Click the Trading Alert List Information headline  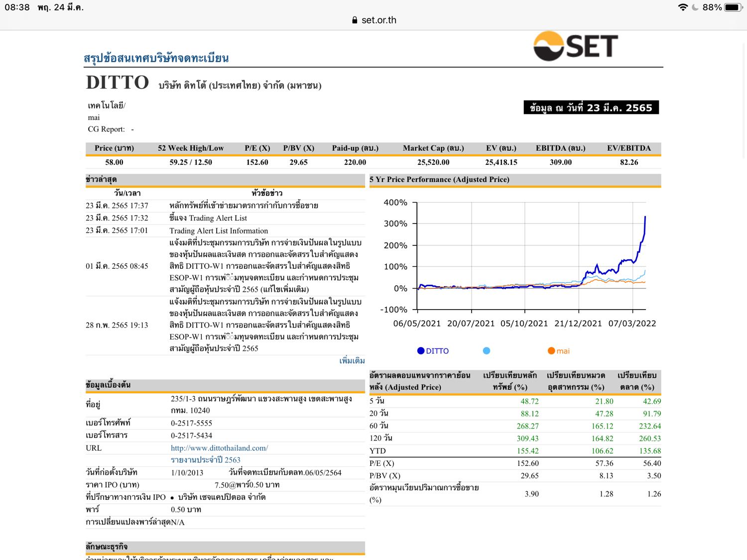(x=219, y=231)
